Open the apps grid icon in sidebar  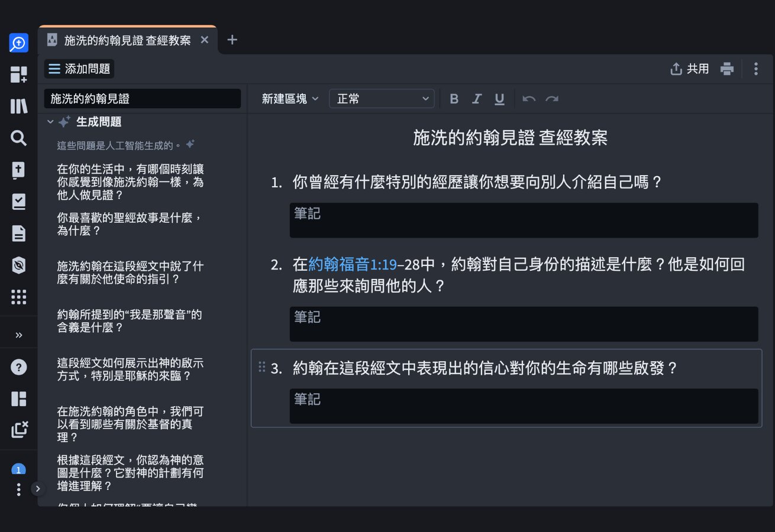(19, 297)
